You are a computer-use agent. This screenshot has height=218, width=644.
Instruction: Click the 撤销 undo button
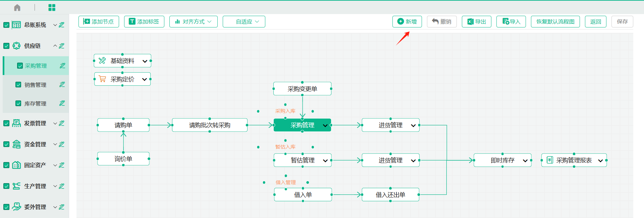coord(442,21)
